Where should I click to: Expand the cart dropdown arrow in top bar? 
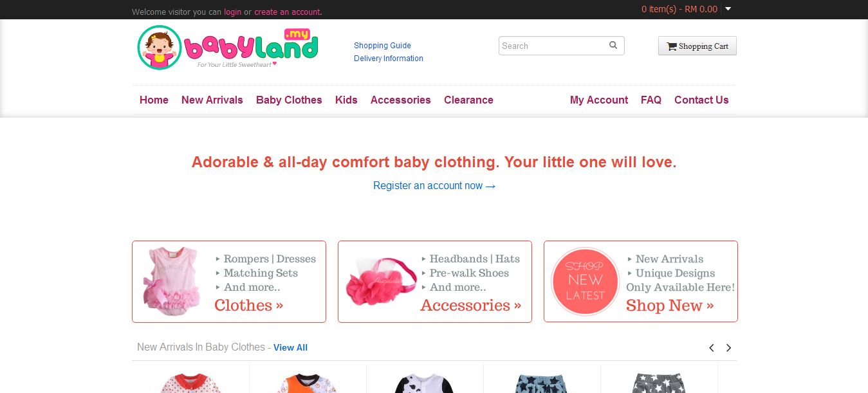pos(728,9)
